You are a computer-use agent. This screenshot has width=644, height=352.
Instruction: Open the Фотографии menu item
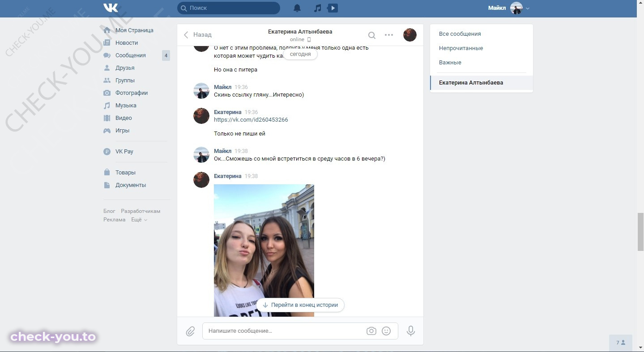(x=132, y=93)
